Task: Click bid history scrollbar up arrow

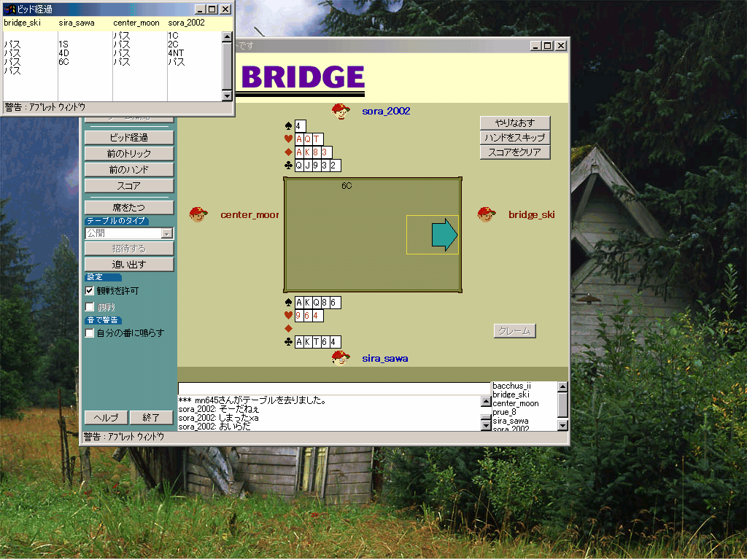Action: [228, 36]
